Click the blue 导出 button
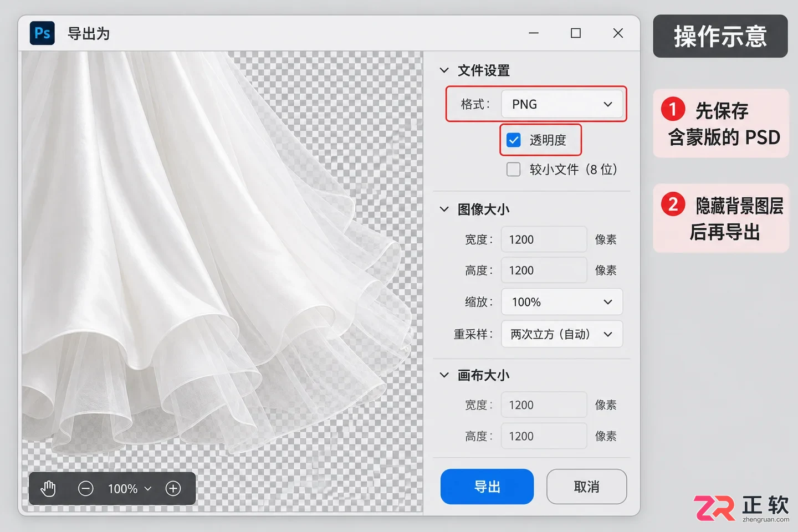This screenshot has height=532, width=798. (x=487, y=487)
